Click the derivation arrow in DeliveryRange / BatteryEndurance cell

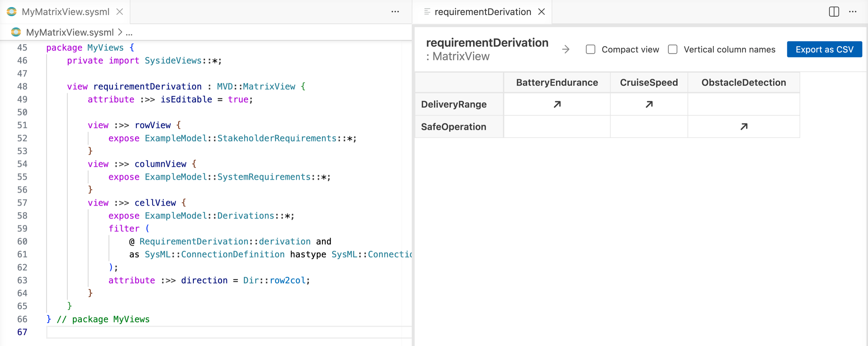pyautogui.click(x=557, y=104)
